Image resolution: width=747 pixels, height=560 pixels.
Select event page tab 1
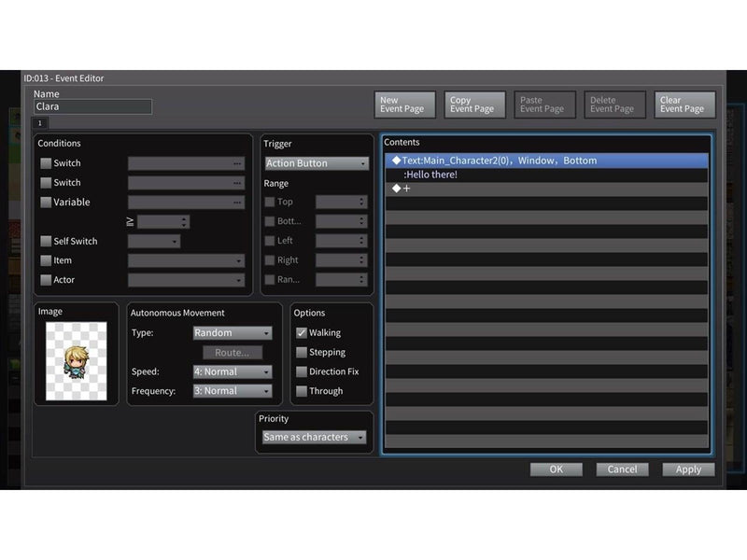40,123
